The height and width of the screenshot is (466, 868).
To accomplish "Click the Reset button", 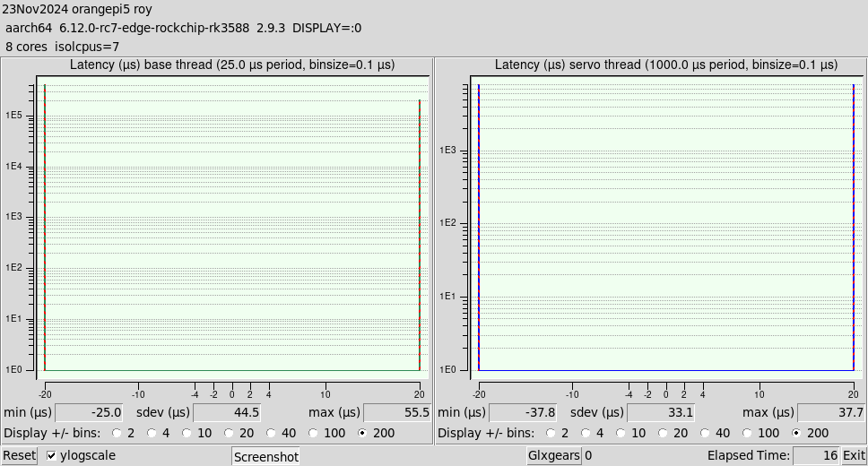I will 19,455.
